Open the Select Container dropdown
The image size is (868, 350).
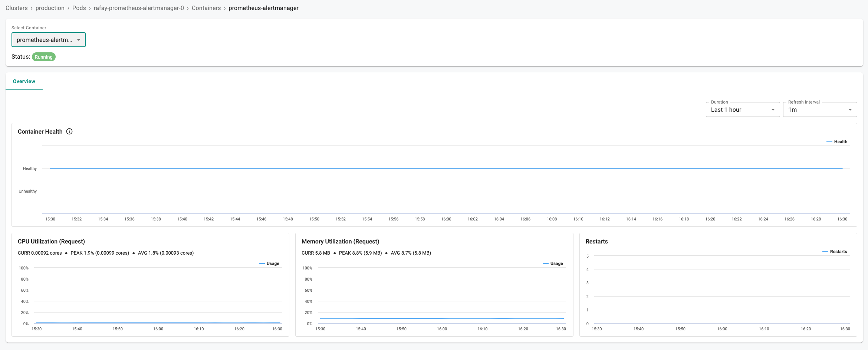click(49, 40)
